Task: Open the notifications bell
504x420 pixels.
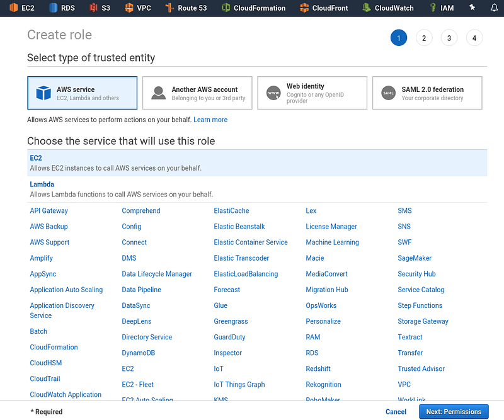Action: tap(494, 8)
